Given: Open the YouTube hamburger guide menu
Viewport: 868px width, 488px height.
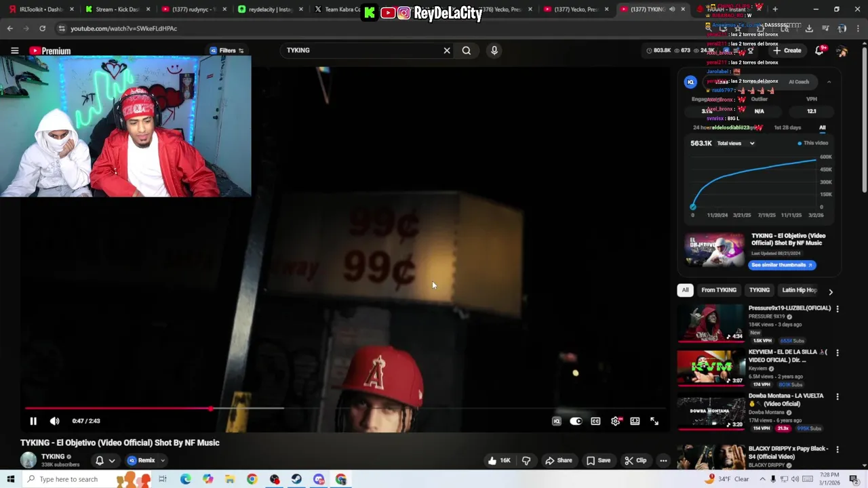Looking at the screenshot, I should click(14, 51).
